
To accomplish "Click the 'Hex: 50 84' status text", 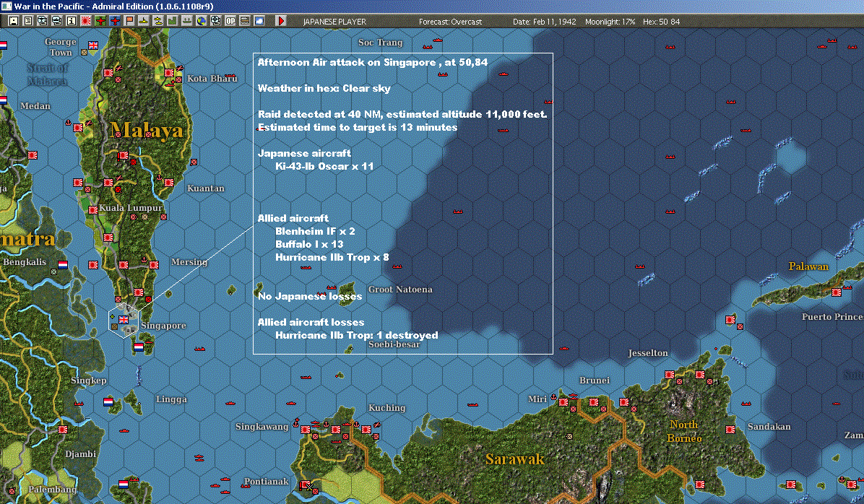I will [661, 22].
